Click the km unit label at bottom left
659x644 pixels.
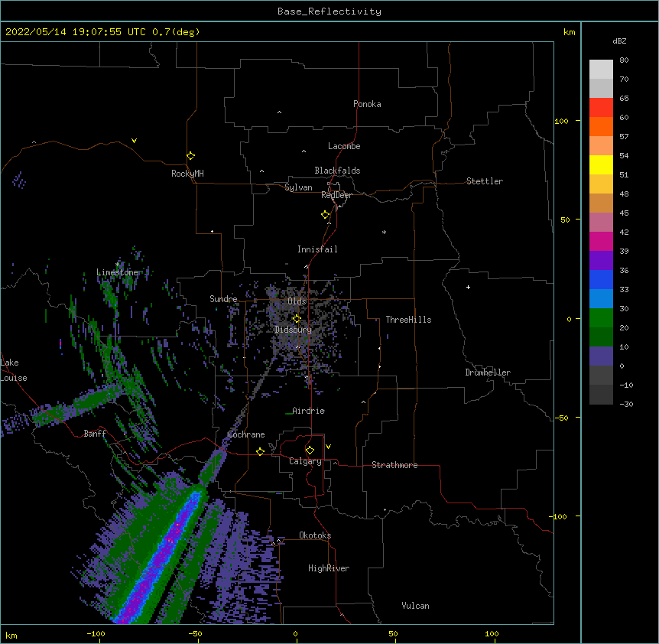(11, 635)
